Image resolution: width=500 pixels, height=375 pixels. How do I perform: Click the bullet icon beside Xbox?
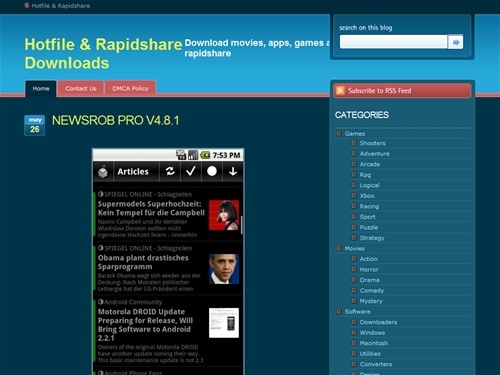[354, 196]
